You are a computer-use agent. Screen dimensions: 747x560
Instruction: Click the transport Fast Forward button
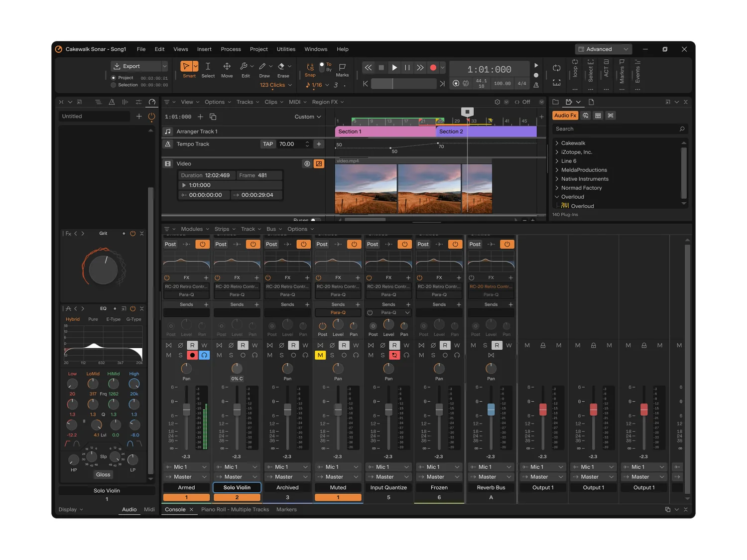(x=420, y=68)
